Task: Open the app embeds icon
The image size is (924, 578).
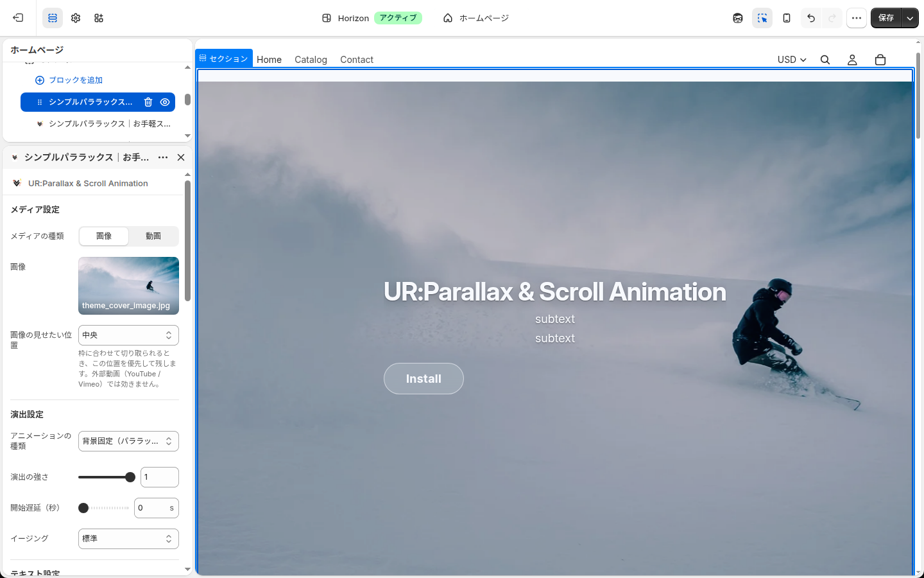Action: pyautogui.click(x=99, y=18)
